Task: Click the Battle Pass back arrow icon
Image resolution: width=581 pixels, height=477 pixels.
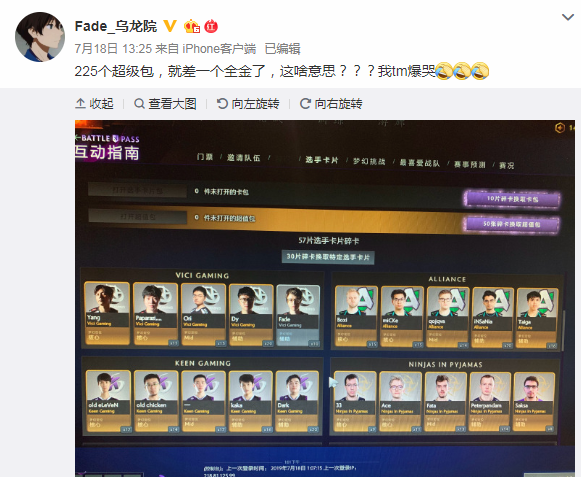Action: coord(77,138)
